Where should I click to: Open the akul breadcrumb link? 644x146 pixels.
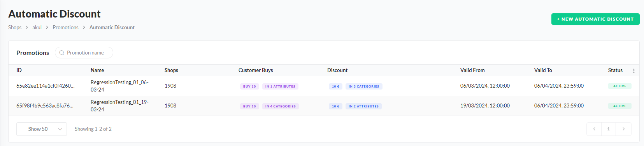pyautogui.click(x=37, y=27)
